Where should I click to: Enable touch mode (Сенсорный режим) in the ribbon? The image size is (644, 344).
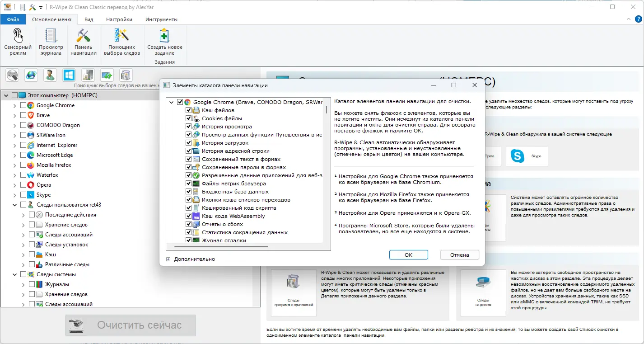pos(18,42)
